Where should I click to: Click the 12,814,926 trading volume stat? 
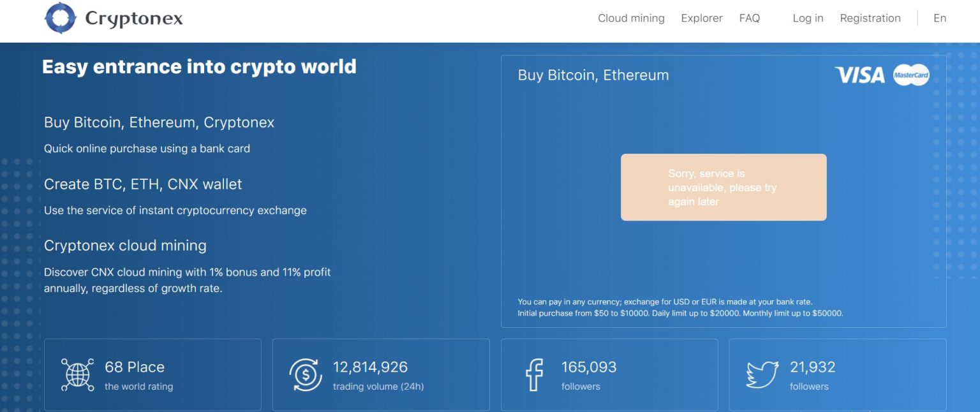coord(371,367)
